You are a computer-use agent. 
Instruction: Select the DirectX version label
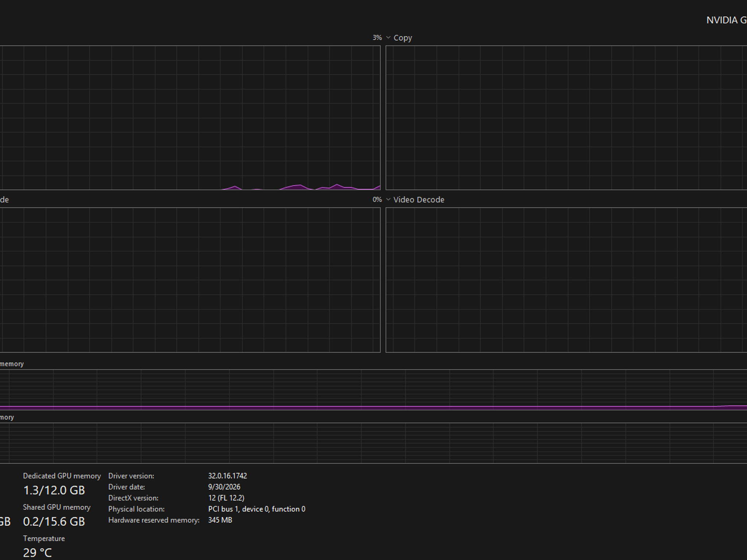(x=133, y=498)
